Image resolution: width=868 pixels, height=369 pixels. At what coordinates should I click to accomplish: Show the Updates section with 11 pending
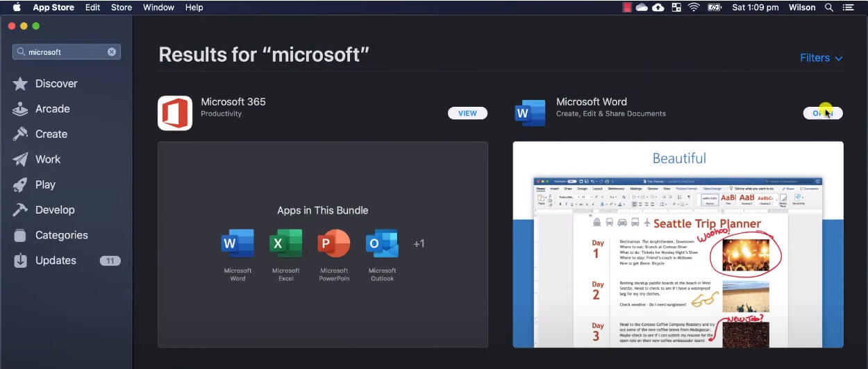(56, 260)
